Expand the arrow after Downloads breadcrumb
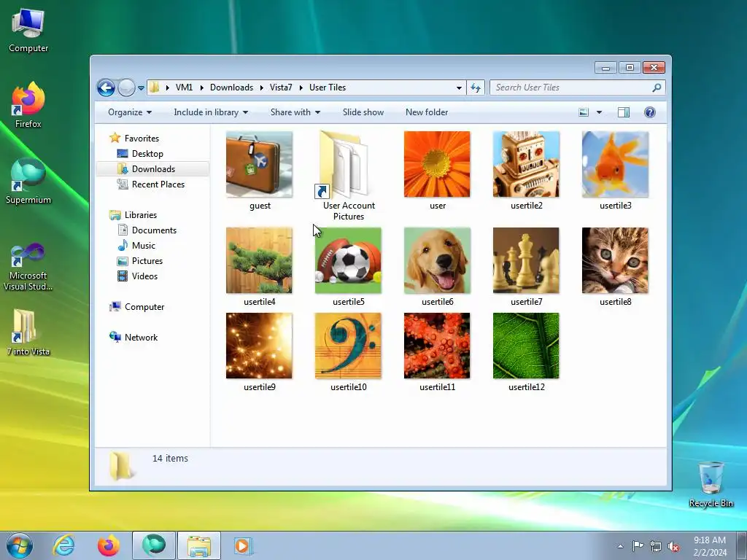The image size is (747, 560). click(x=262, y=87)
